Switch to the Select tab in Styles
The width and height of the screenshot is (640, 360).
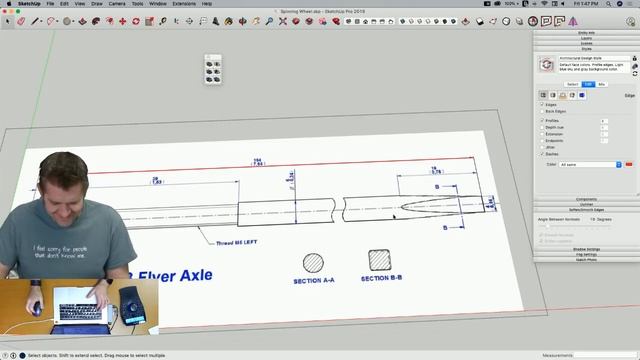tap(573, 84)
